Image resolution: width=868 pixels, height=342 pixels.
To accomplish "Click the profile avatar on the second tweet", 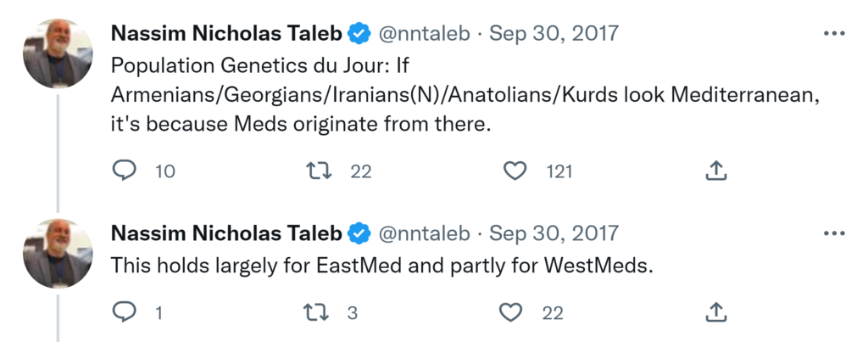I will (x=58, y=252).
